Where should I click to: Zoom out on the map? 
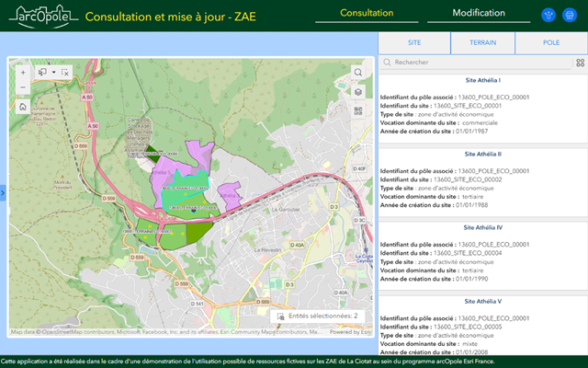(x=23, y=88)
